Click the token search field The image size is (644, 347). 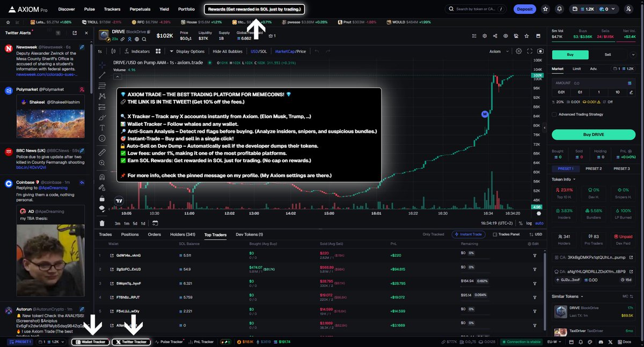(x=475, y=9)
